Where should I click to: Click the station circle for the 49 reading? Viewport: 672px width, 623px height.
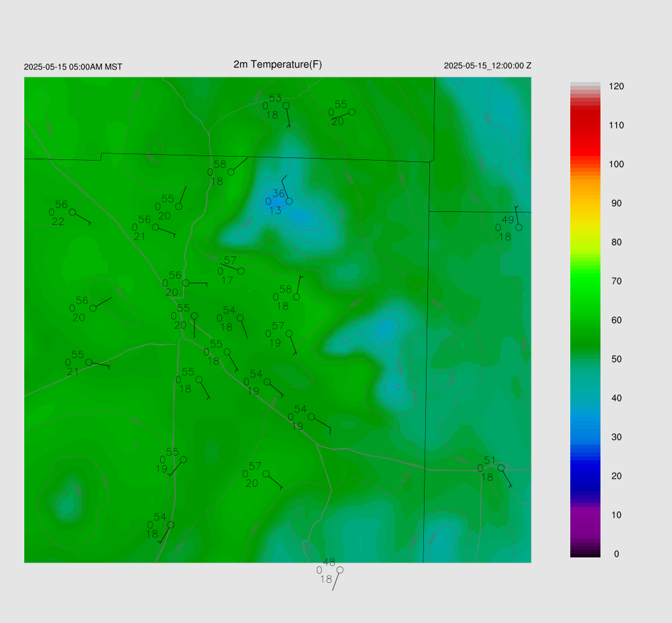[x=519, y=228]
